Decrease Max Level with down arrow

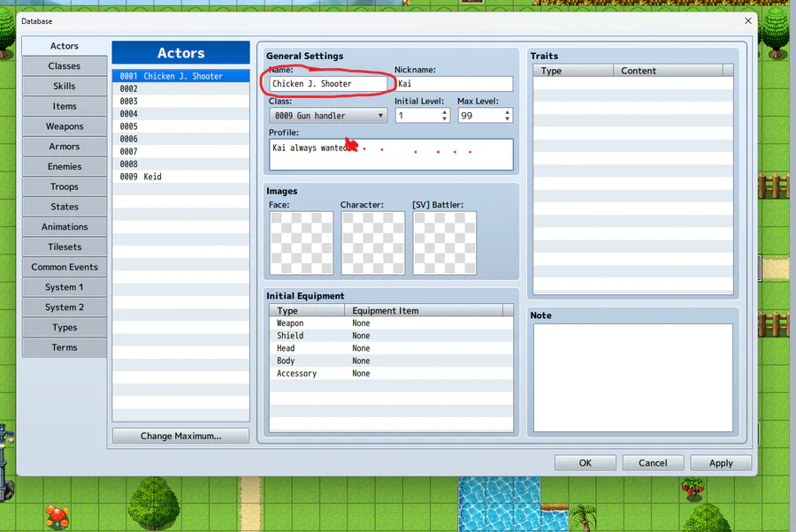click(x=507, y=119)
